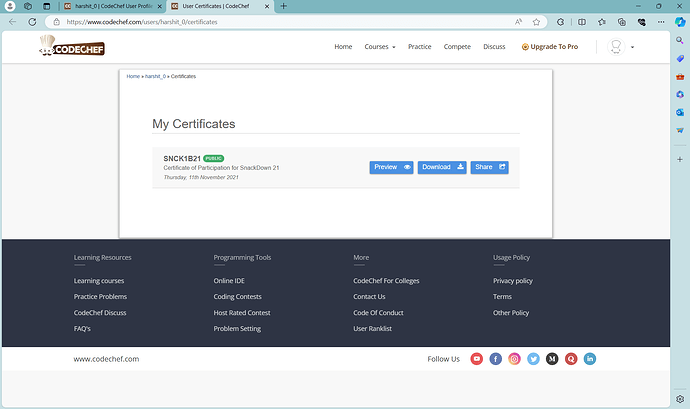Open the browser workspaces icon
Image resolution: width=690 pixels, height=409 pixels.
28,6
